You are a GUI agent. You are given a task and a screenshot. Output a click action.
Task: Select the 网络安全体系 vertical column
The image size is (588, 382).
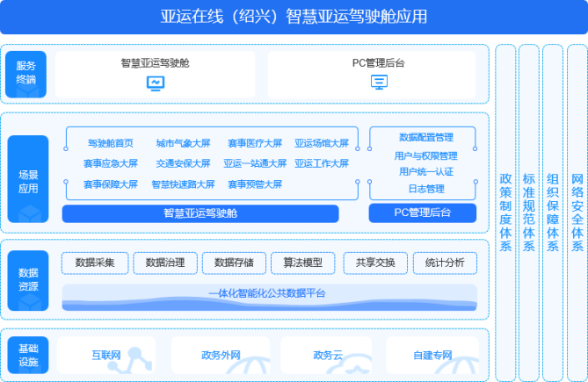[577, 213]
